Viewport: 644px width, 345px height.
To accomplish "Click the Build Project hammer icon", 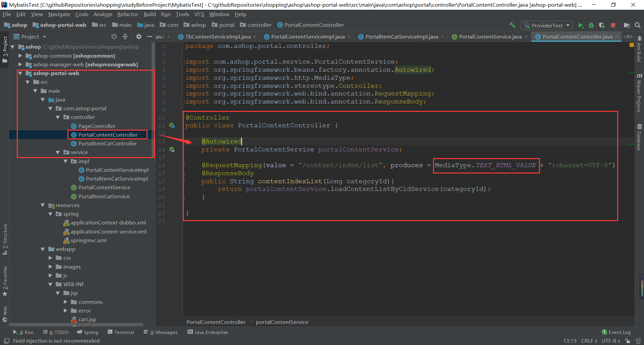I will (512, 25).
